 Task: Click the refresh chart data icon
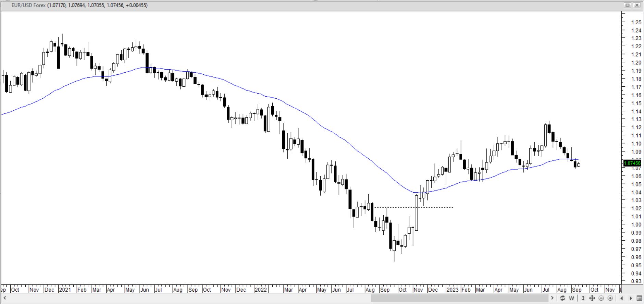pyautogui.click(x=562, y=298)
